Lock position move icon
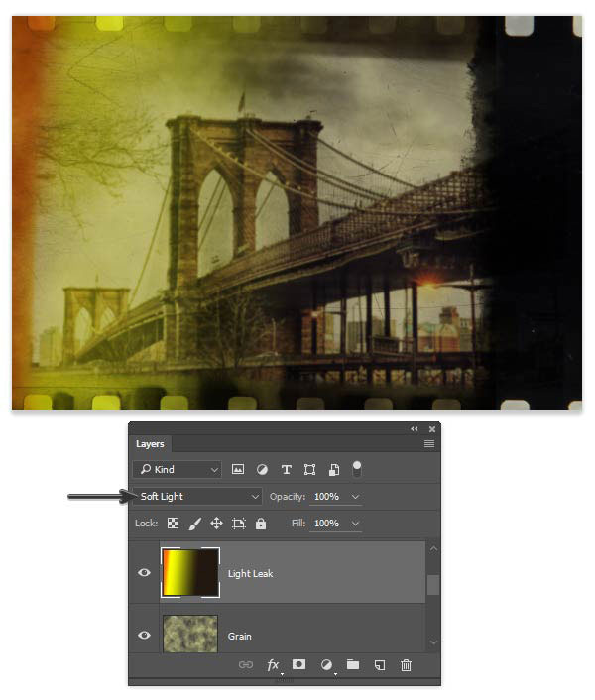 (216, 524)
